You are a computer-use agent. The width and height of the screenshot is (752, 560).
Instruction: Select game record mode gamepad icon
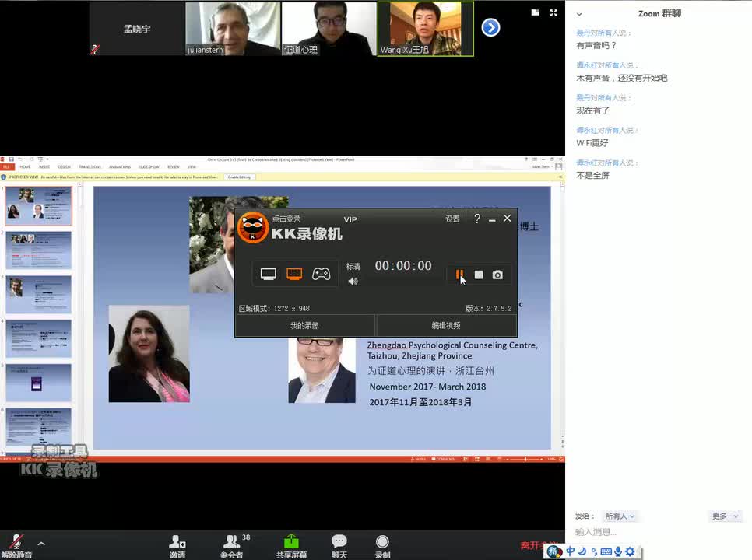321,274
